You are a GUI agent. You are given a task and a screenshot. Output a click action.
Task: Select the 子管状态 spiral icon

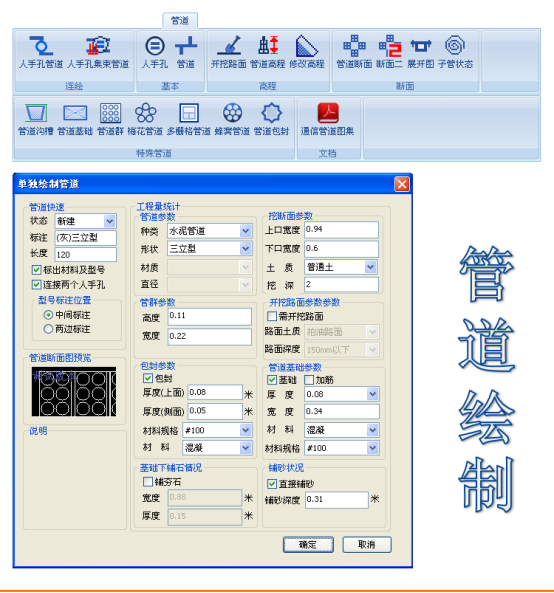click(x=455, y=45)
